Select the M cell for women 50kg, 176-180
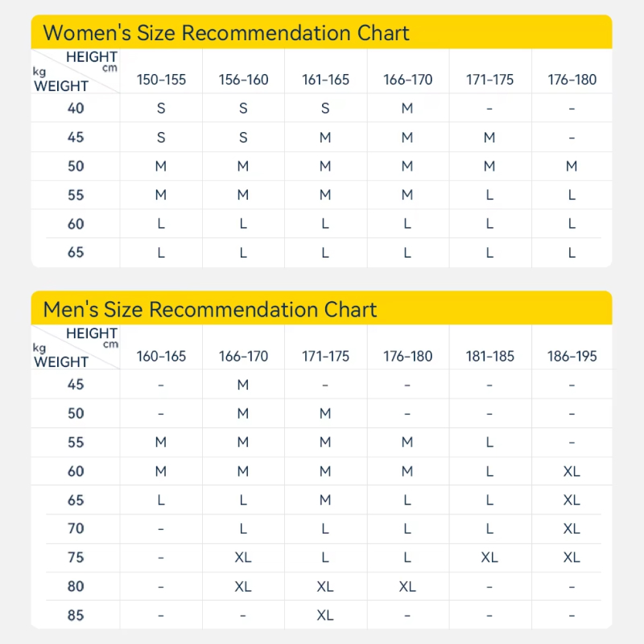 tap(572, 166)
